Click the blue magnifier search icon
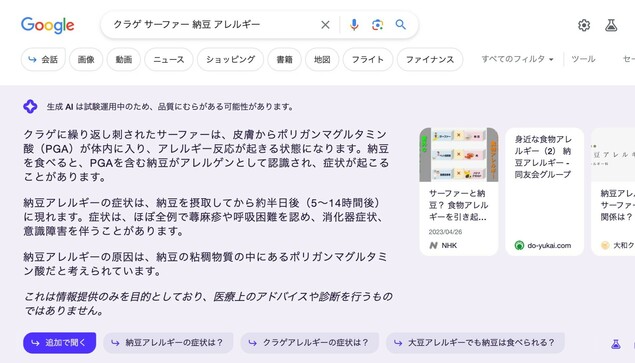Viewport: 635px width, 363px height. 401,25
